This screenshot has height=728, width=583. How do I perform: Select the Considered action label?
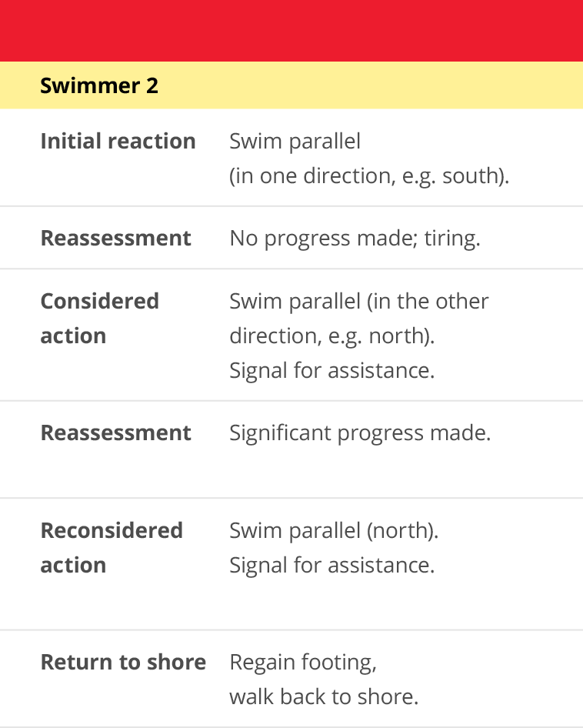point(100,319)
